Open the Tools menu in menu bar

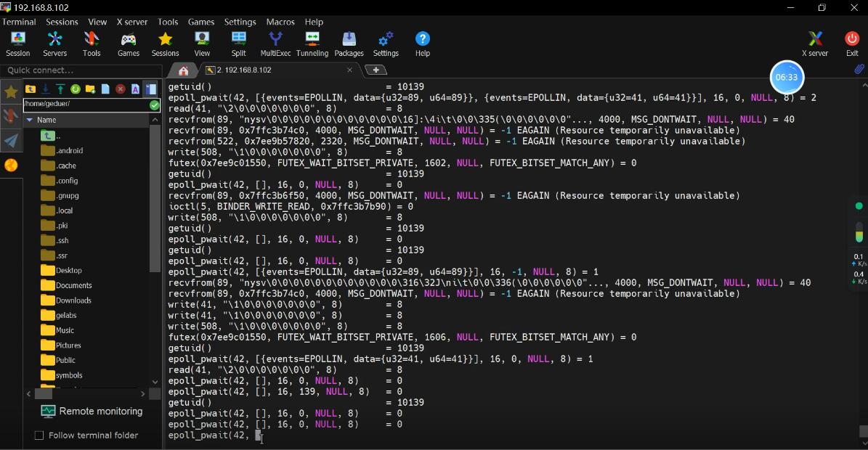click(x=168, y=22)
